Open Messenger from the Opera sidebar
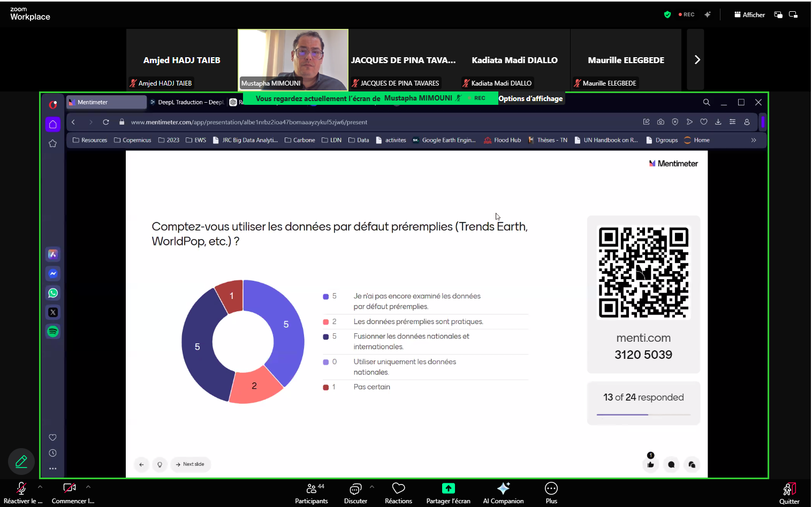The height and width of the screenshot is (507, 812). pos(52,273)
